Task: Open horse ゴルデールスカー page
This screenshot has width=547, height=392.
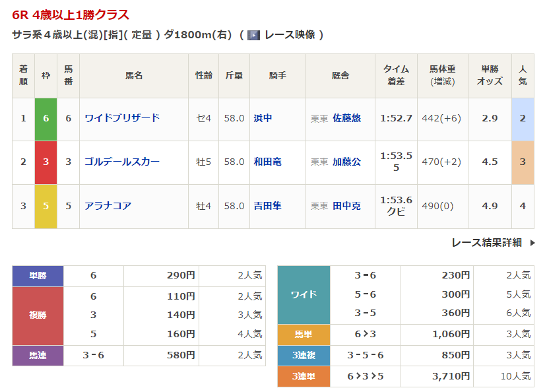Action: tap(122, 162)
